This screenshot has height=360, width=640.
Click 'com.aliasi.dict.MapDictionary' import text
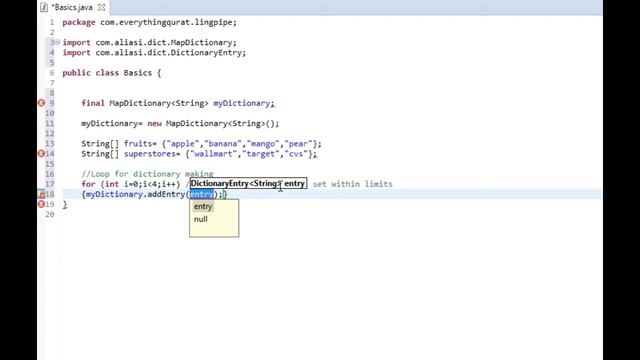163,42
